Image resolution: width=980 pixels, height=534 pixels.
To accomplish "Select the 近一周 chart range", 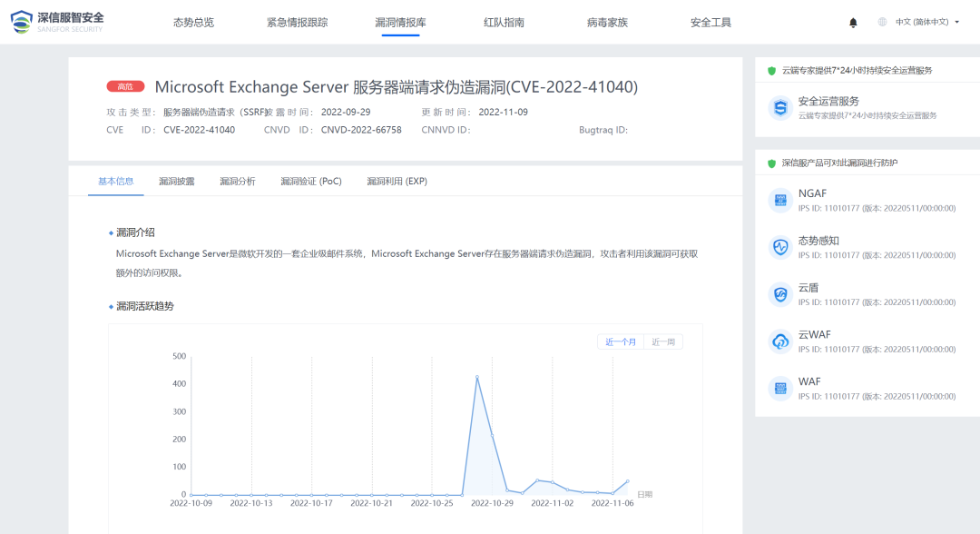I will (663, 342).
